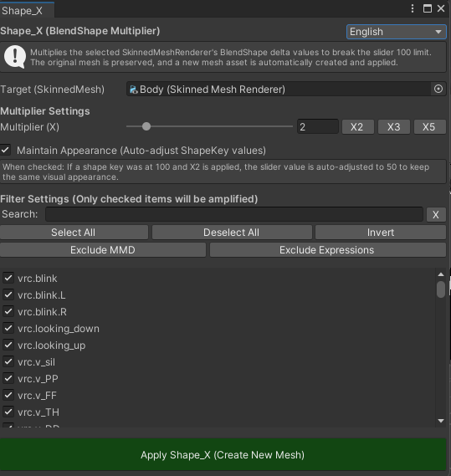Edit the multiplier value field showing 2

pyautogui.click(x=318, y=126)
